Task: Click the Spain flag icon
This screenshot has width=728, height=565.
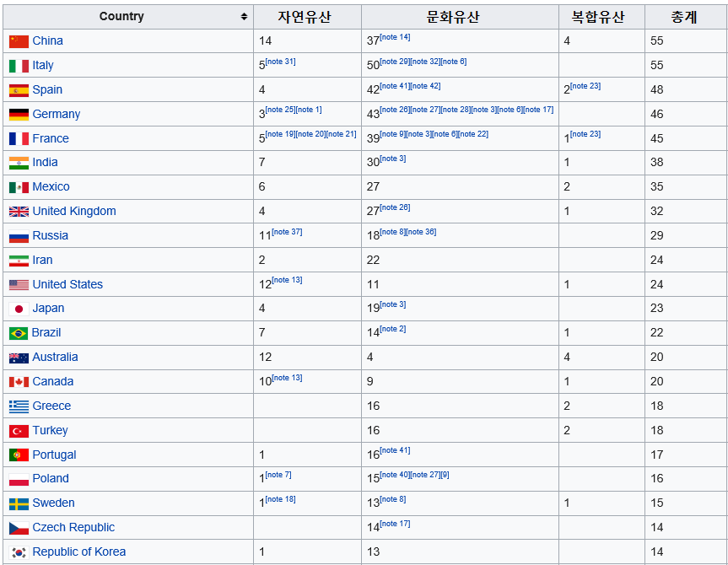Action: pos(19,90)
